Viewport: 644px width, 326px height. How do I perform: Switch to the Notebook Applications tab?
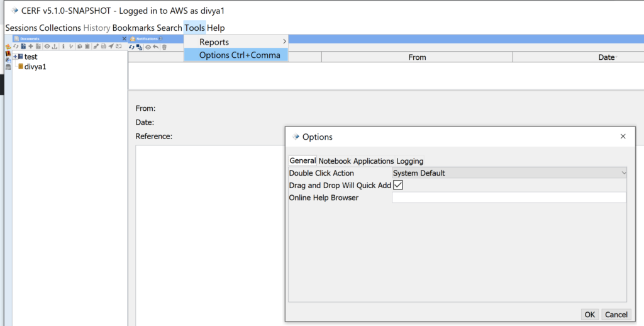click(x=356, y=161)
